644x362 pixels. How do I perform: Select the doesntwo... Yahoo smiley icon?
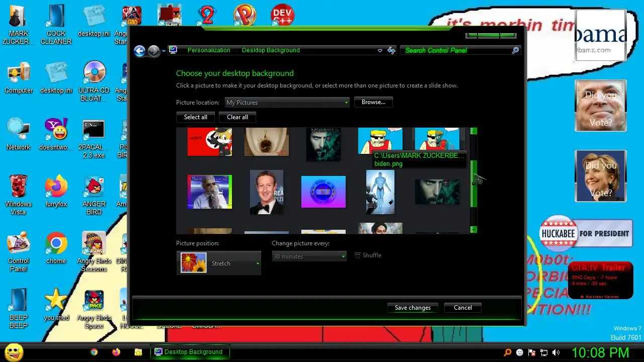[x=56, y=135]
